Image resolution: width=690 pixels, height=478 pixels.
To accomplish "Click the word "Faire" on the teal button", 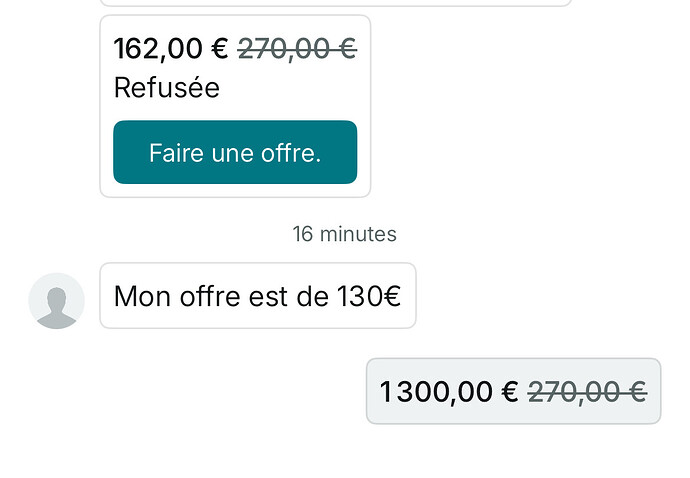I will pyautogui.click(x=173, y=153).
